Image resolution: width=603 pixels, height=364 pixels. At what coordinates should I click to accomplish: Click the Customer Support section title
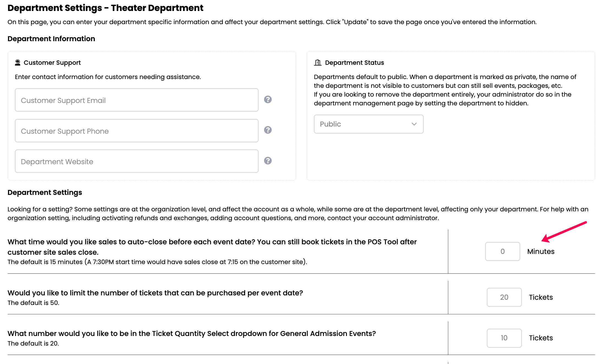[52, 63]
